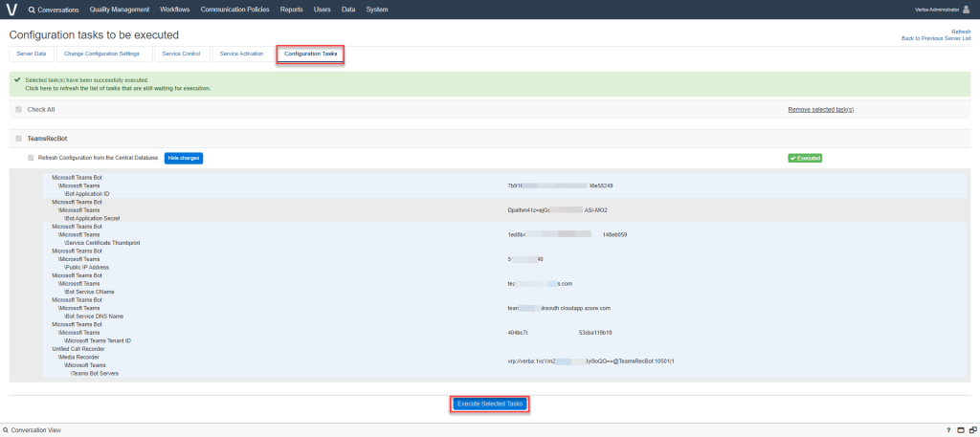Click the search icon beside Conversation View
This screenshot has width=980, height=437.
click(x=5, y=430)
